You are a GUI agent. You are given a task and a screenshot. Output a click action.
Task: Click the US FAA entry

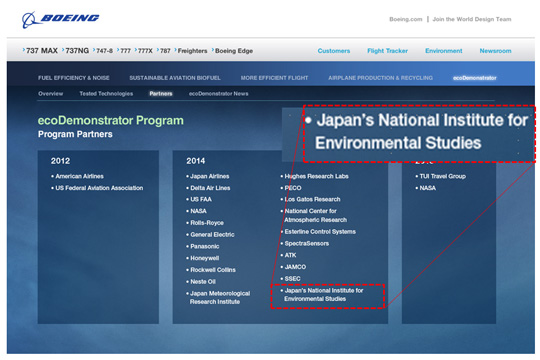201,199
